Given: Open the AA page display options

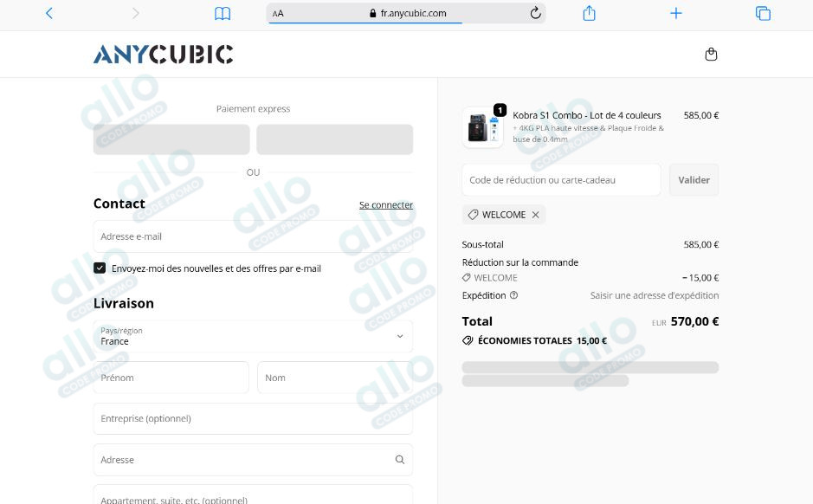Looking at the screenshot, I should (x=277, y=13).
